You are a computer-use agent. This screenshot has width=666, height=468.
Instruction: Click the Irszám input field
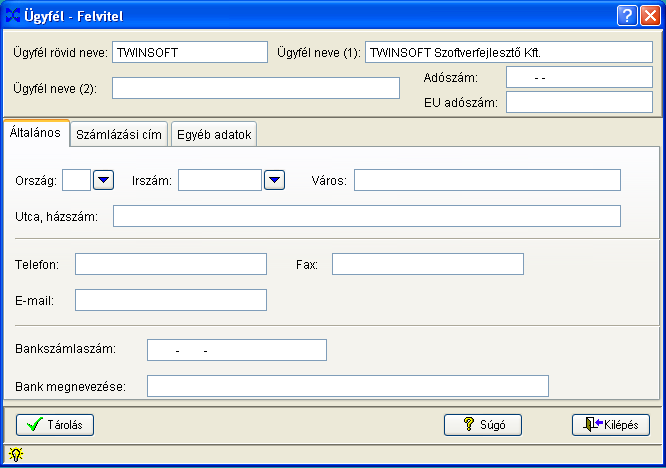(220, 180)
